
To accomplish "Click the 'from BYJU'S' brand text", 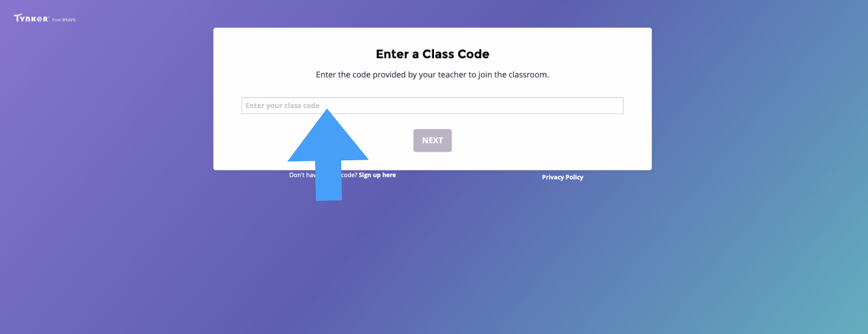I will [x=64, y=20].
